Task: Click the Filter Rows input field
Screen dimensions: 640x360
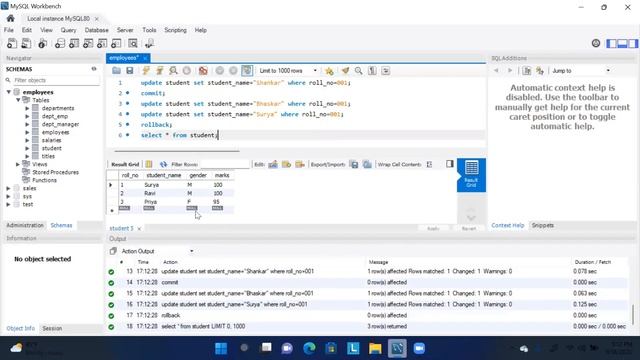Action: 225,164
